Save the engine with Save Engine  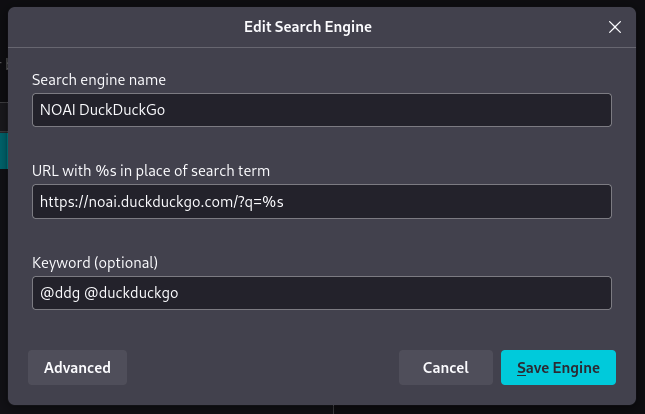pos(558,367)
